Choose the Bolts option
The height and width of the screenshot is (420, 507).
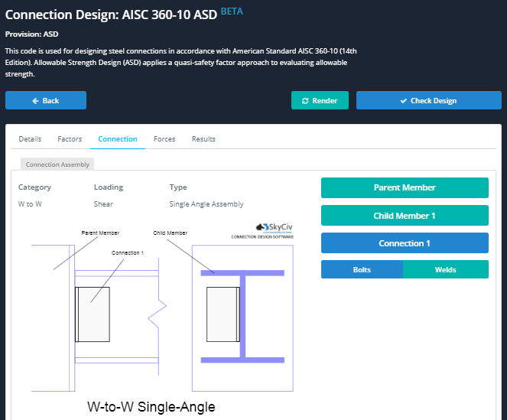pyautogui.click(x=362, y=269)
